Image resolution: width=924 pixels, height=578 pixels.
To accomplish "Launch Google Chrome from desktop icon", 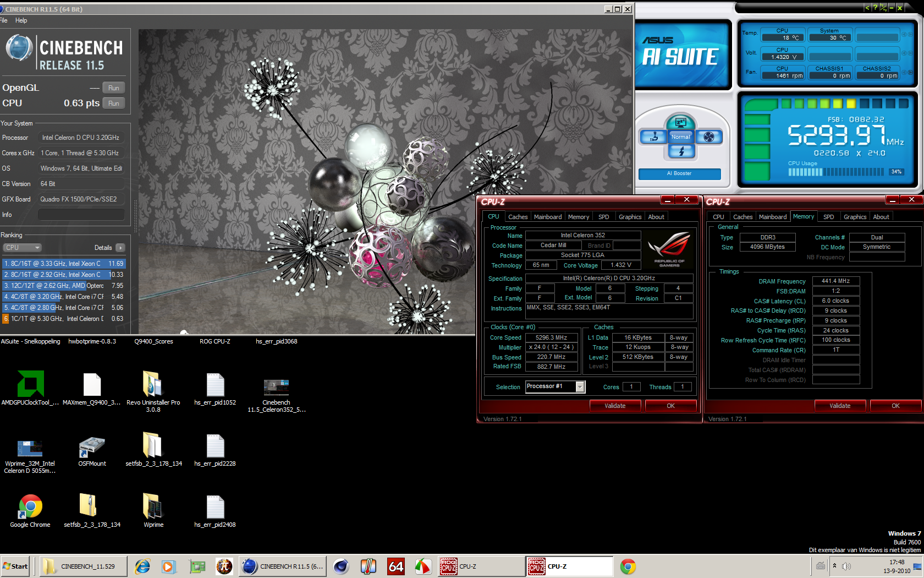I will click(30, 511).
